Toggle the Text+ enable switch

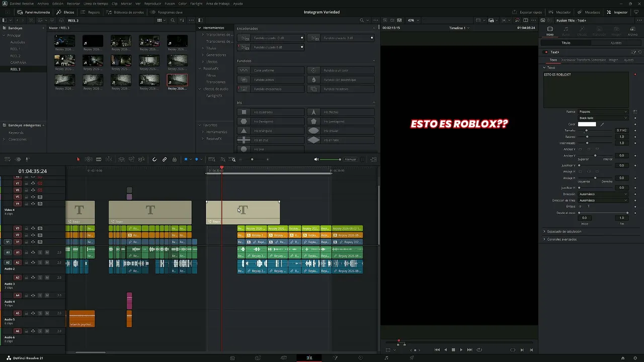click(x=546, y=52)
